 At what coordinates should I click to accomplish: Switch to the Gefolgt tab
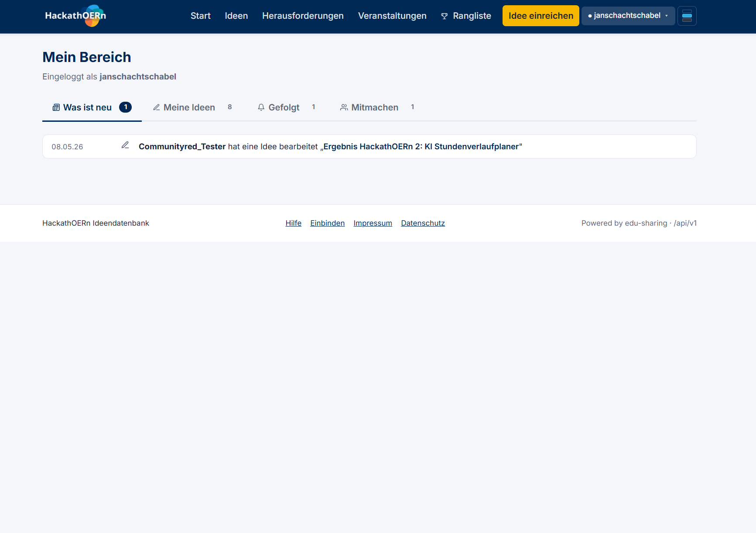(x=287, y=107)
